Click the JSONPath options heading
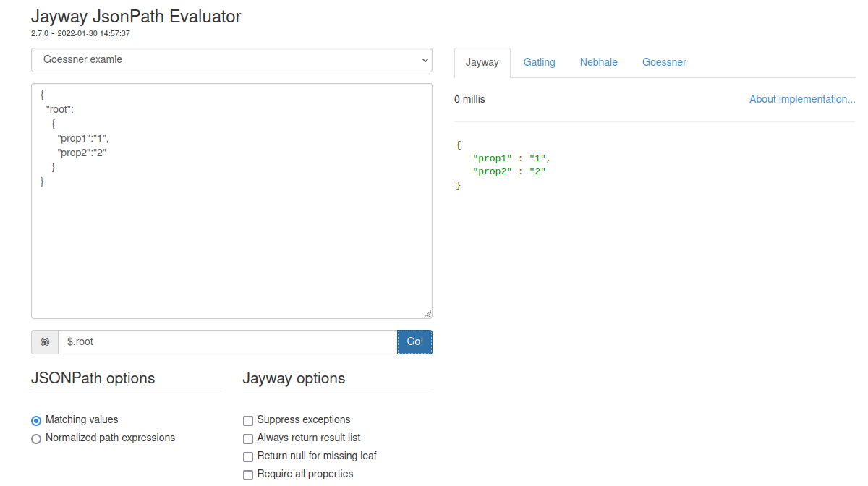This screenshot has height=486, width=868. tap(93, 378)
